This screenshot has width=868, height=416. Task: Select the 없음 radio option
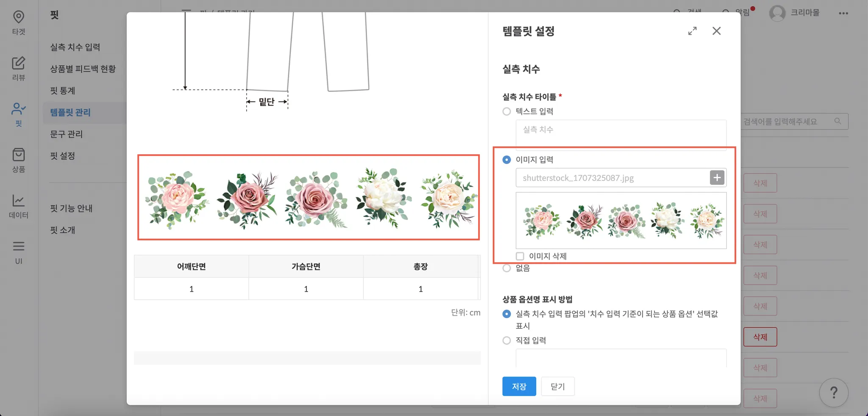(x=506, y=268)
